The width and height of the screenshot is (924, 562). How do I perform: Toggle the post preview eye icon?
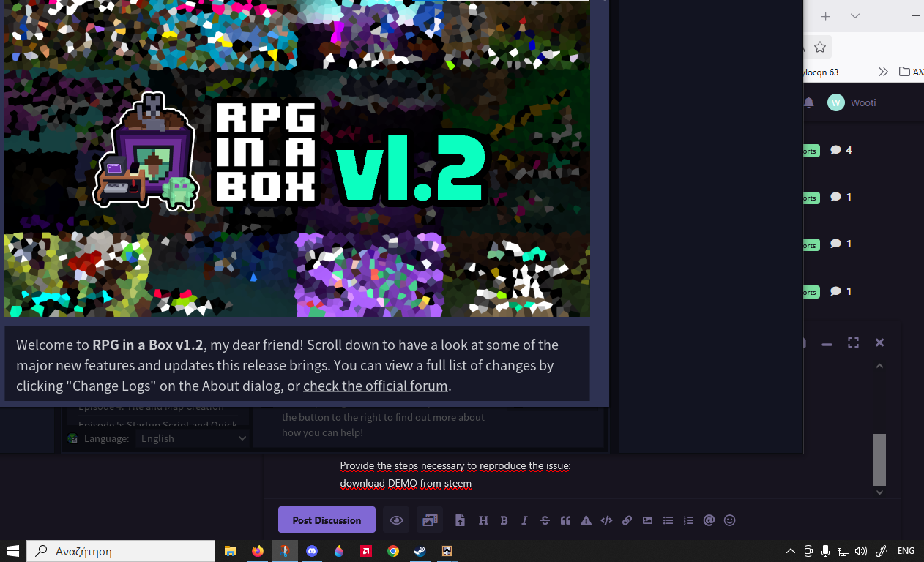tap(396, 520)
